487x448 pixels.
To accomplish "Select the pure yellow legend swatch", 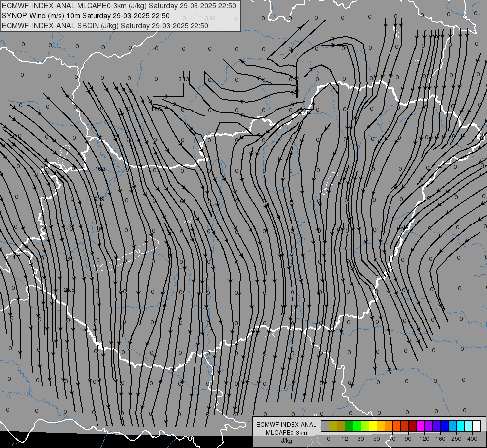I will pyautogui.click(x=373, y=426).
